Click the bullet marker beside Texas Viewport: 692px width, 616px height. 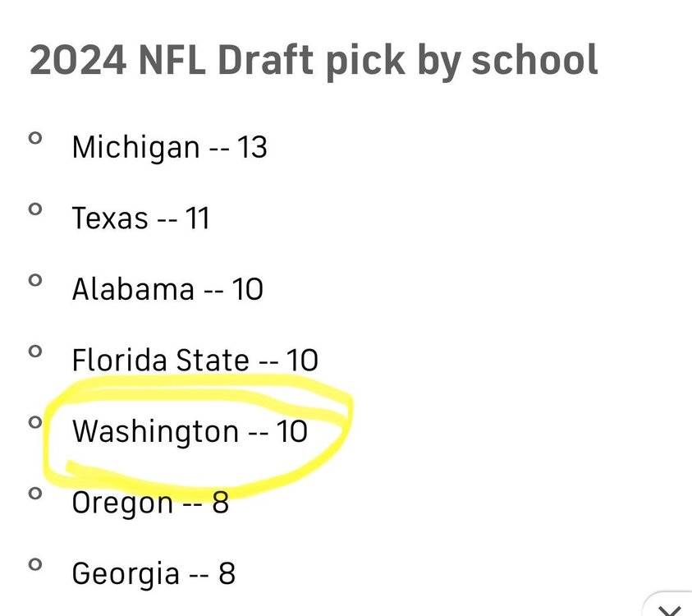34,210
